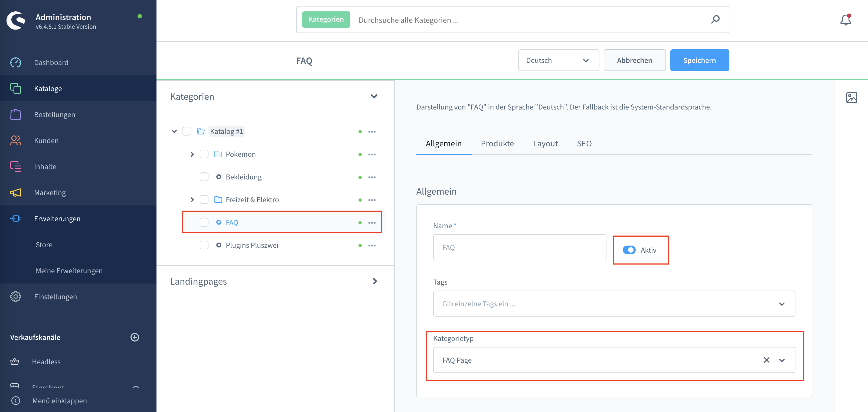Screen dimensions: 868x412
Task: Click the Headless basket icon
Action: click(15, 362)
